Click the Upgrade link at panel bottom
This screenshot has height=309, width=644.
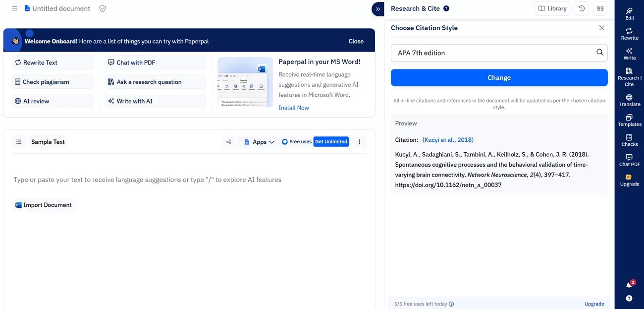tap(594, 304)
